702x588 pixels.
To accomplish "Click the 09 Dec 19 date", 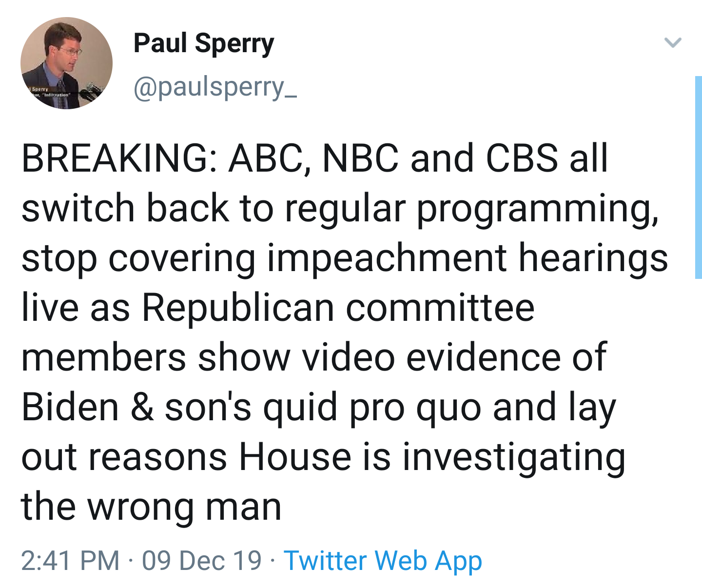I will (202, 560).
